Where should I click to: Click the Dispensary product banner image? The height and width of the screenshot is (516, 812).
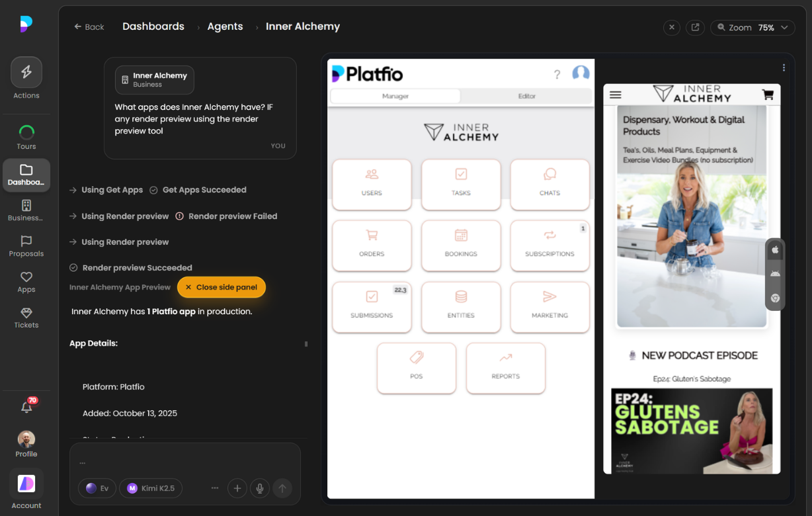tap(692, 216)
